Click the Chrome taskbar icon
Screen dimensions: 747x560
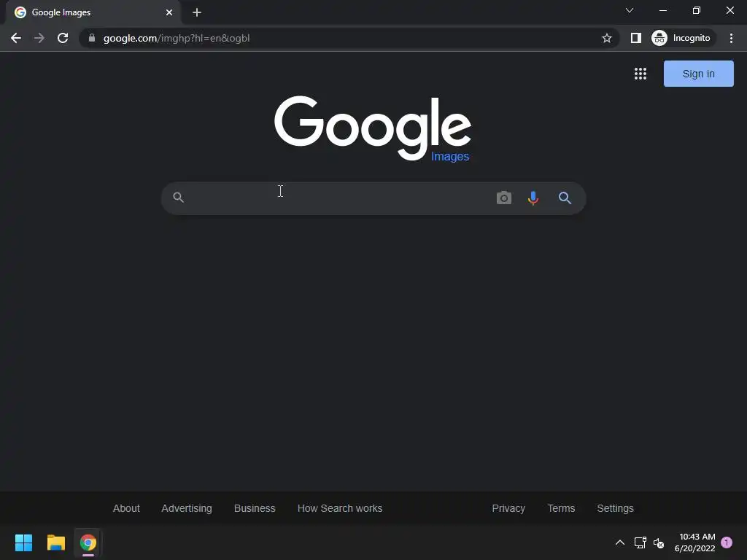click(88, 542)
